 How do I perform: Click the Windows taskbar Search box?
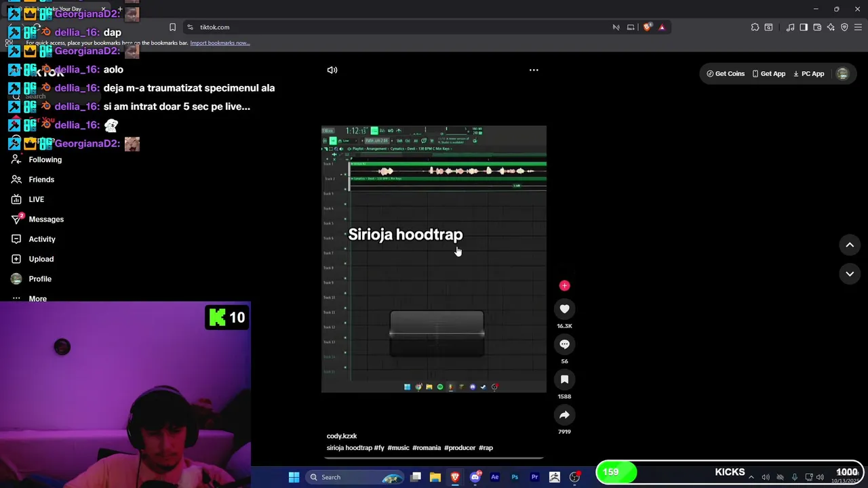pos(354,477)
